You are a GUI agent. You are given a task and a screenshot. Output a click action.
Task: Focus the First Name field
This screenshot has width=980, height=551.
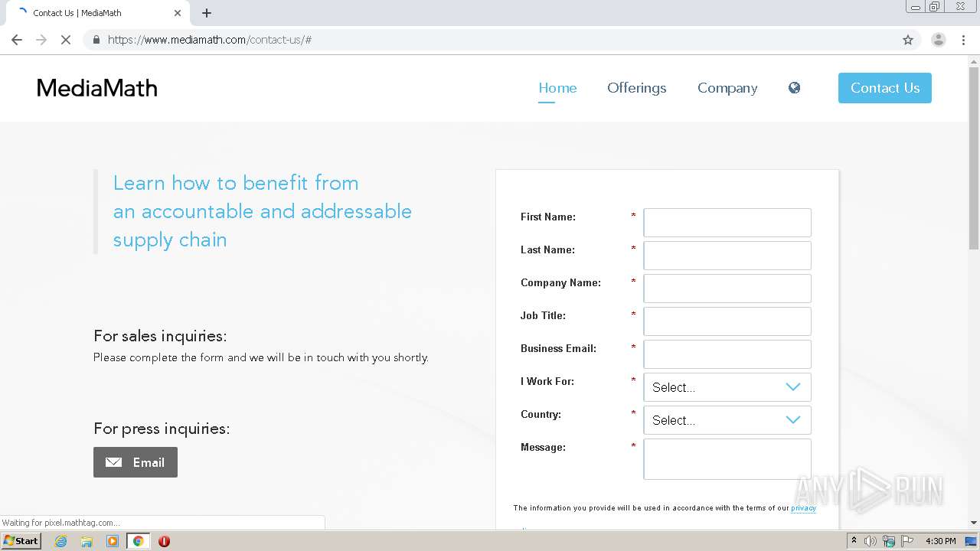(x=727, y=223)
